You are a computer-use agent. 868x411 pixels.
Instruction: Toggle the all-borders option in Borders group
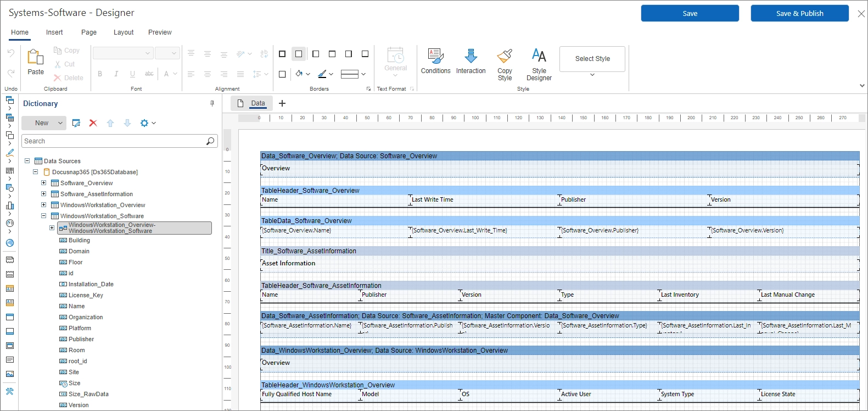[282, 54]
